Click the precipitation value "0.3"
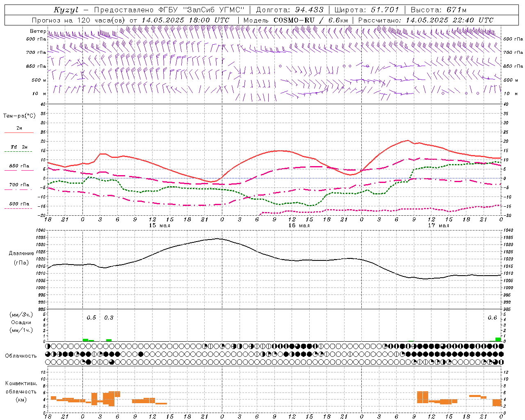The width and height of the screenshot is (525, 420). pos(109,318)
